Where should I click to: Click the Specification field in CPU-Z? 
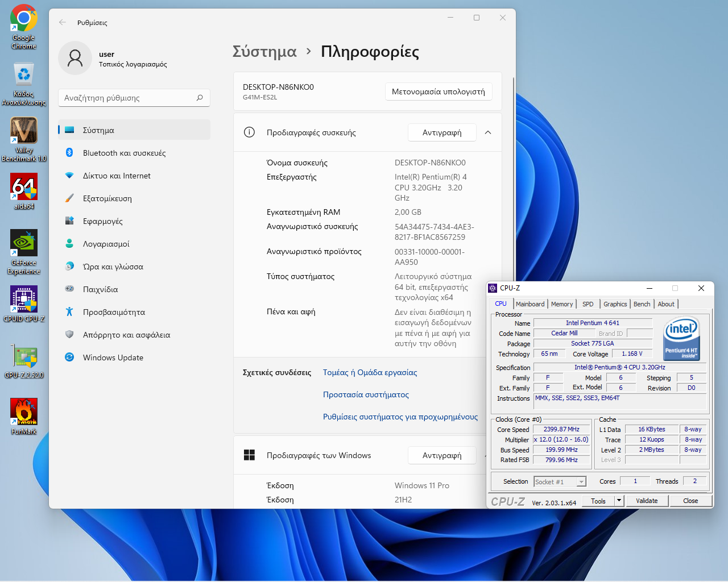click(620, 368)
